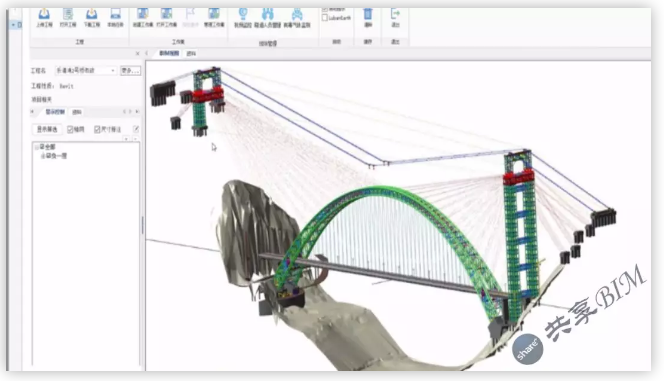664x381 pixels.
Task: Click the 显示筛选 button
Action: tap(47, 129)
